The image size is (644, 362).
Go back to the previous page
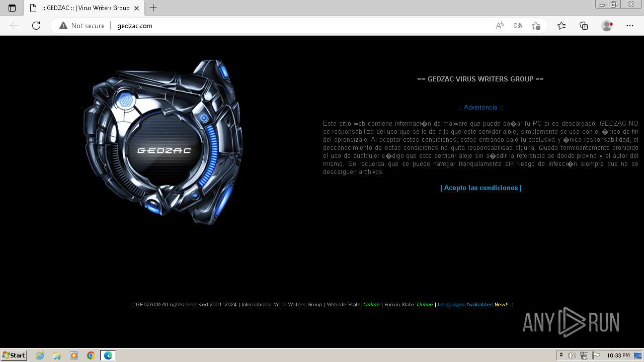(14, 26)
